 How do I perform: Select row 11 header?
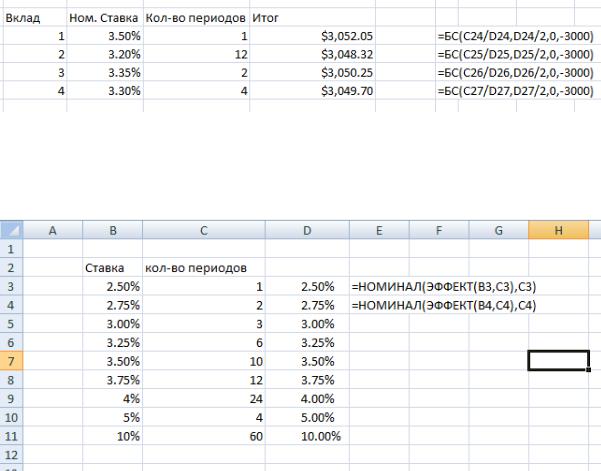pos(11,436)
